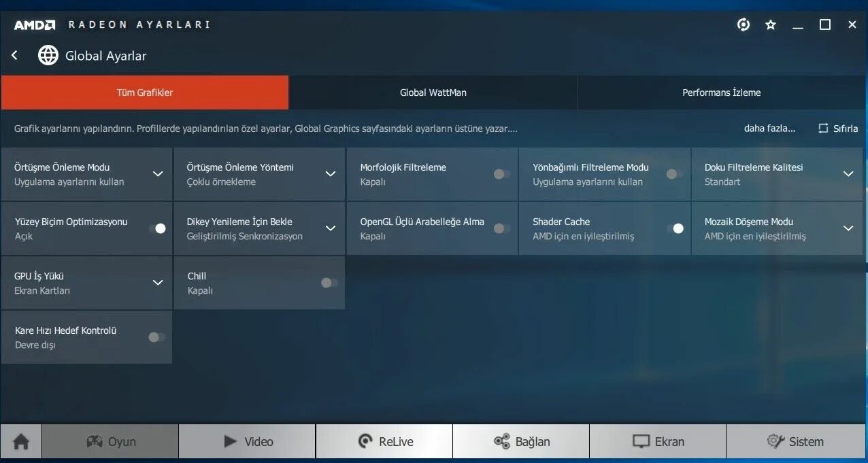This screenshot has height=463, width=868.
Task: Open the Oyun section
Action: [110, 442]
